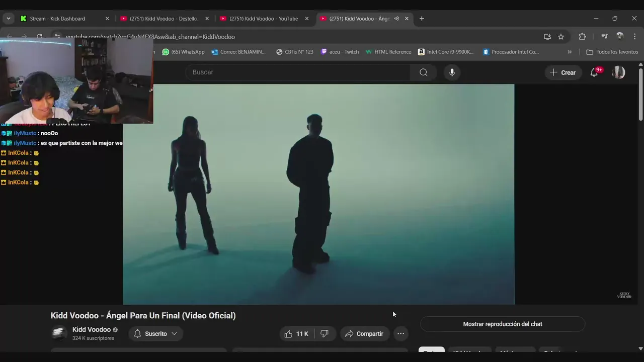The image size is (644, 362).
Task: Open the (65) WhatsApp bookmark
Action: coord(183,52)
